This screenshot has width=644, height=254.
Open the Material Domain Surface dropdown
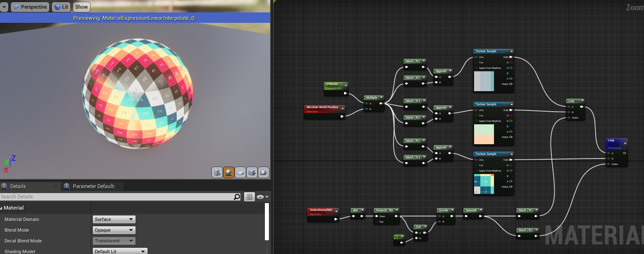pyautogui.click(x=114, y=219)
